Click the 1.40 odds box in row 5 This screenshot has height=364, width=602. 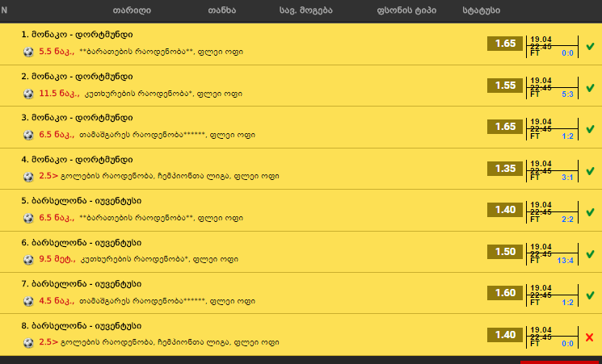pyautogui.click(x=505, y=210)
